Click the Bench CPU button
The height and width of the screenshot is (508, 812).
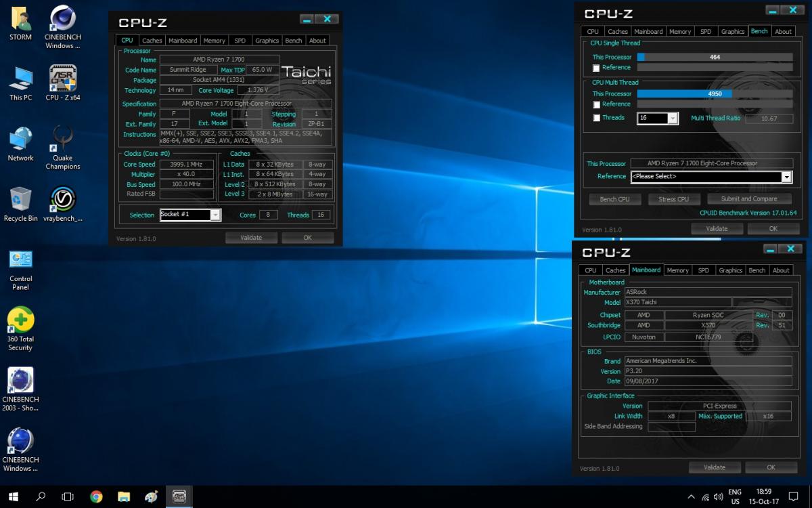click(x=615, y=199)
